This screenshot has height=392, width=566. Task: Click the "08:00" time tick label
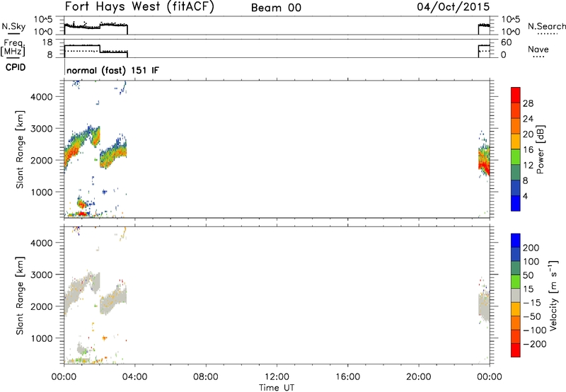point(206,377)
